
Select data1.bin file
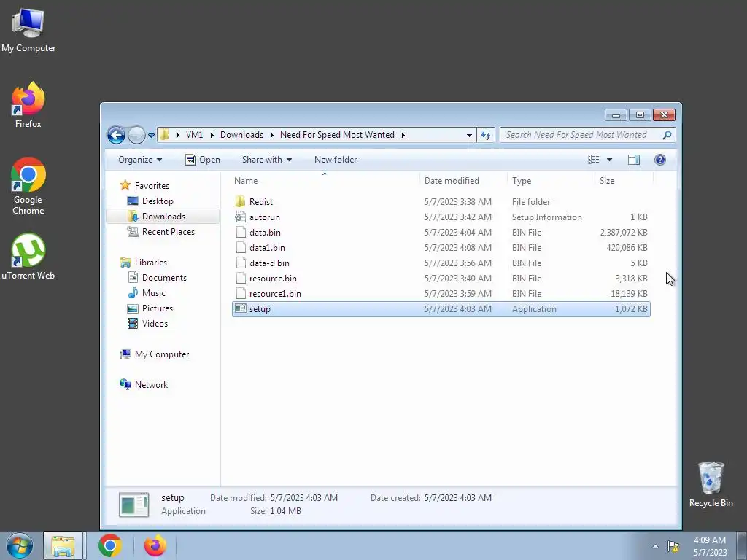[x=441, y=248]
